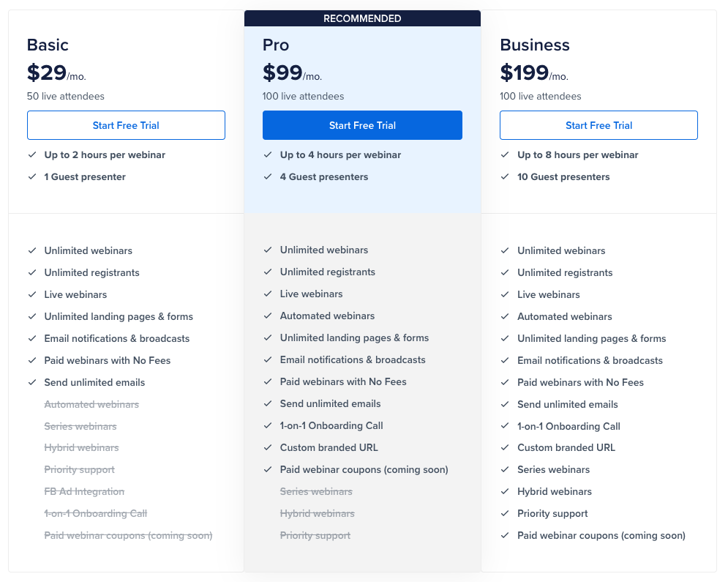Click checkmark beside Basic 'Up to 2 hours per webinar'
728x582 pixels.
32,155
